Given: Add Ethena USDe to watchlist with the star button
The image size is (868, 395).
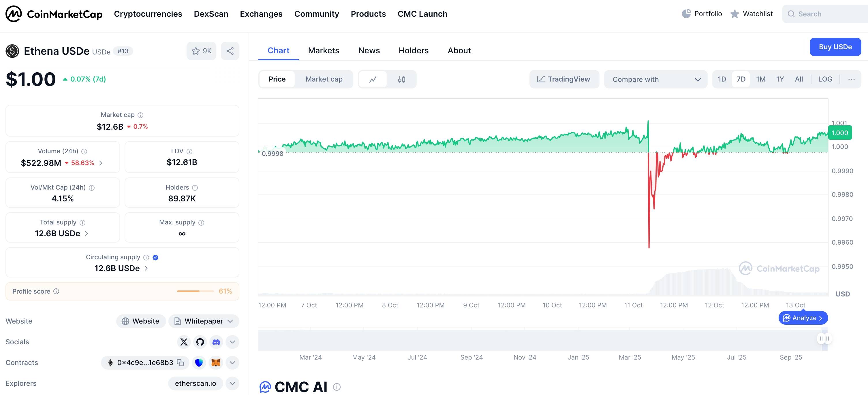Looking at the screenshot, I should pos(201,51).
